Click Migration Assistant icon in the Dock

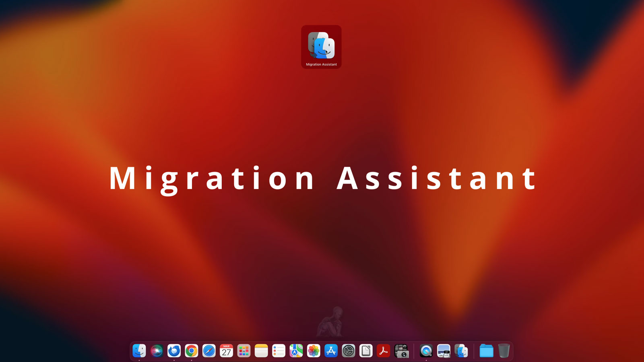(x=461, y=351)
